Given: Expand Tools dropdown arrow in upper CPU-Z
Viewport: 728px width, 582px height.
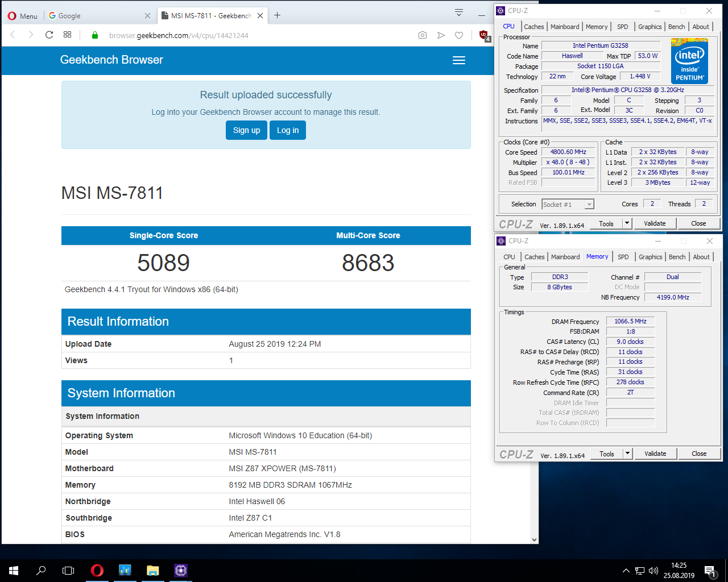Looking at the screenshot, I should (x=627, y=223).
